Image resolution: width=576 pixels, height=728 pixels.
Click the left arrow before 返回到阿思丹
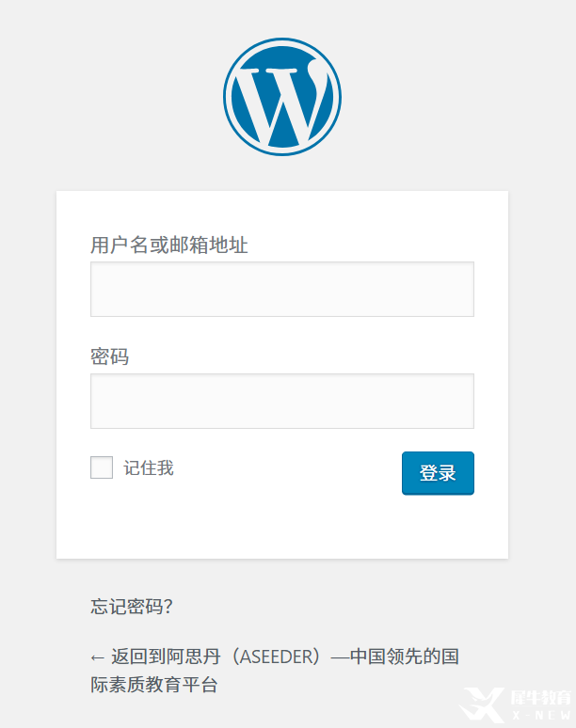point(98,657)
